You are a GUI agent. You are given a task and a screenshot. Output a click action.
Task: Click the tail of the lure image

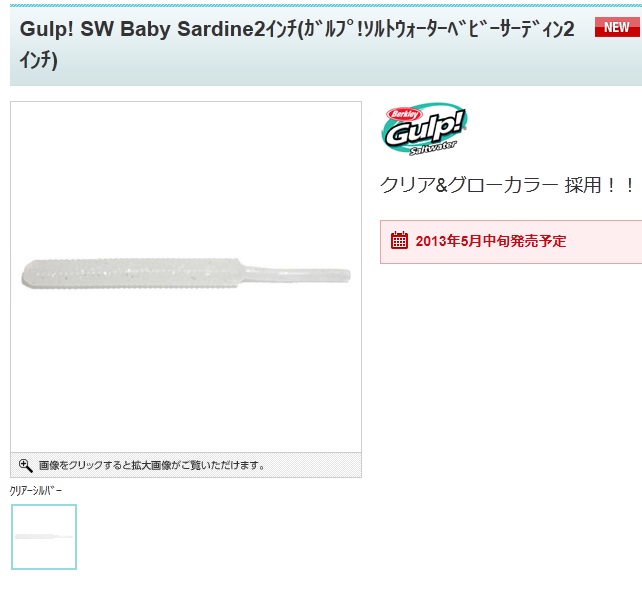(297, 274)
